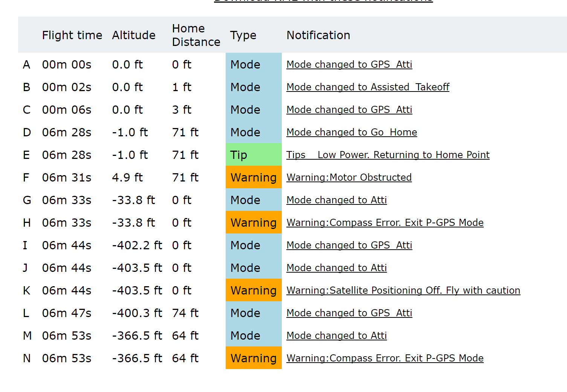Viewport: 567px width, 392px height.
Task: Select the Flight time column header
Action: pos(72,35)
